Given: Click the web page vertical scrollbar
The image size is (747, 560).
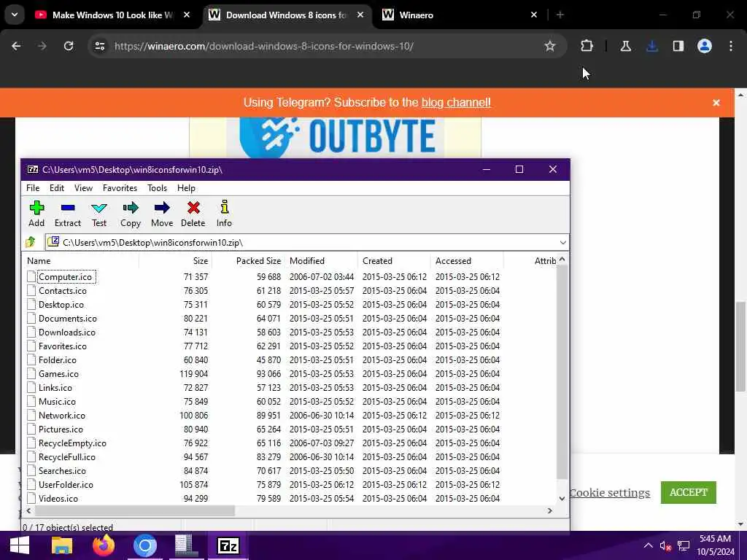Looking at the screenshot, I should tap(740, 346).
